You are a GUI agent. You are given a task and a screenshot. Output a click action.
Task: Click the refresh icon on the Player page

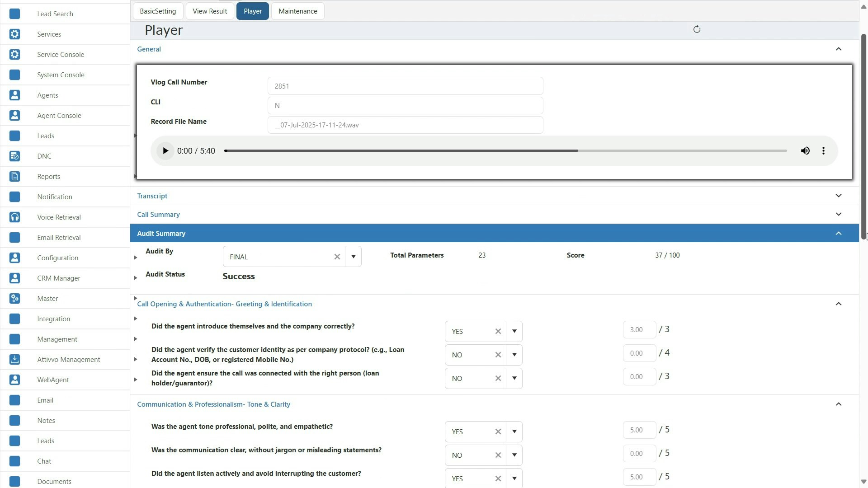[696, 29]
